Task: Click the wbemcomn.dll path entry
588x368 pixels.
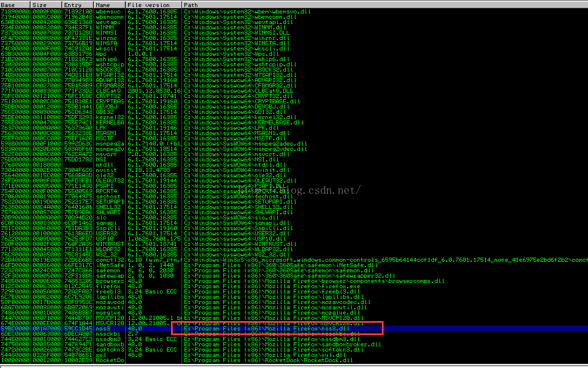Action: click(x=240, y=17)
